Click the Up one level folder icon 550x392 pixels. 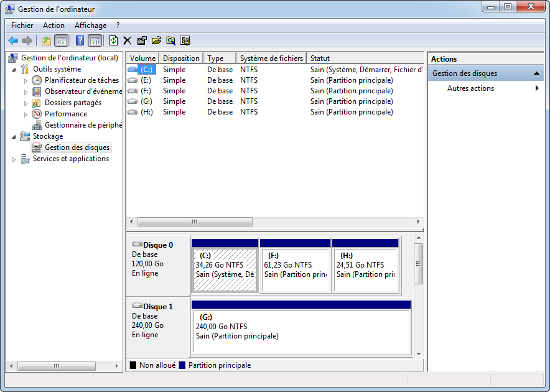click(x=46, y=40)
